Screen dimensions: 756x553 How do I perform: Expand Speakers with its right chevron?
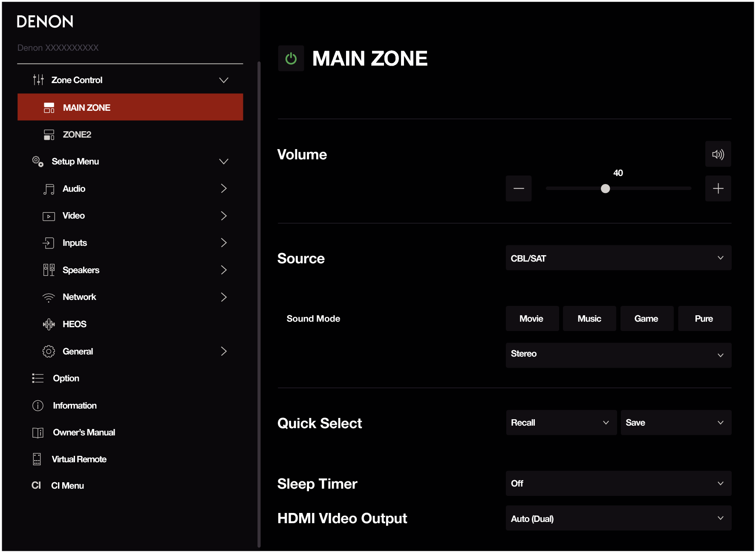(x=224, y=270)
